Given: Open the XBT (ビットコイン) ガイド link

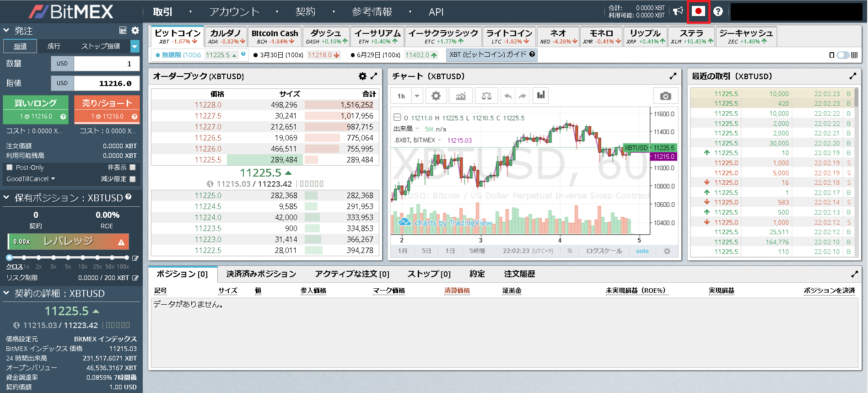Looking at the screenshot, I should click(492, 54).
